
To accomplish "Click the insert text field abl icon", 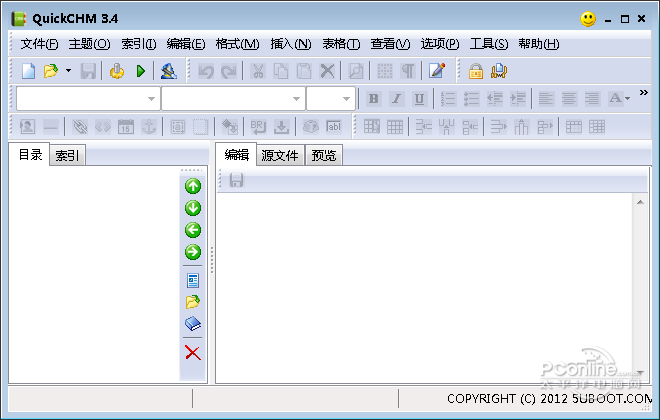I will [x=334, y=127].
